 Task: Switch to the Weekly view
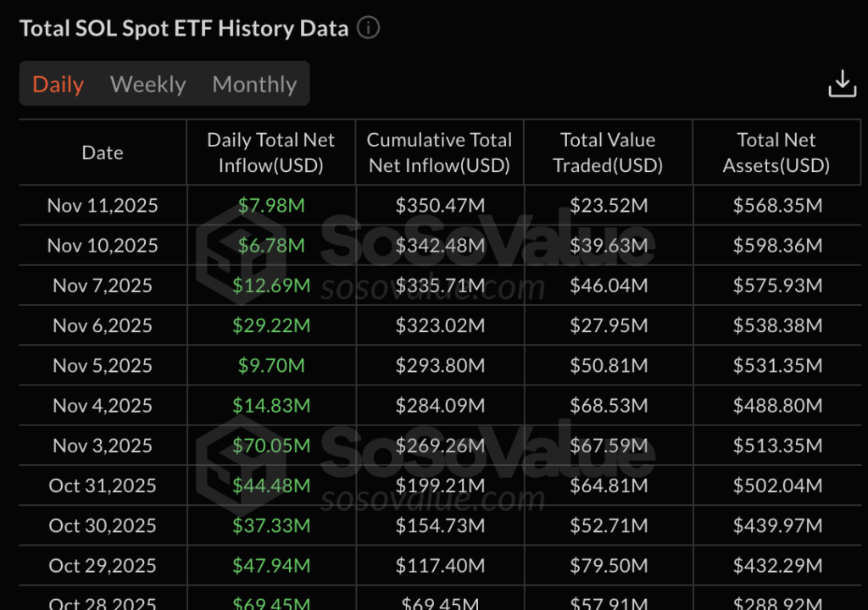[147, 84]
